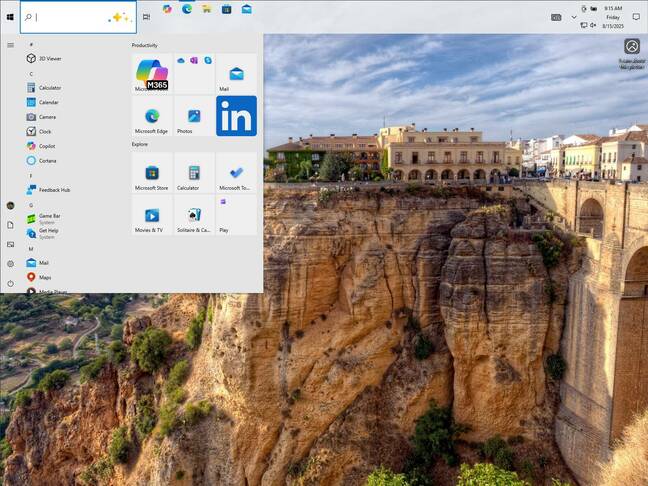Click the Windows Start button

(10, 17)
